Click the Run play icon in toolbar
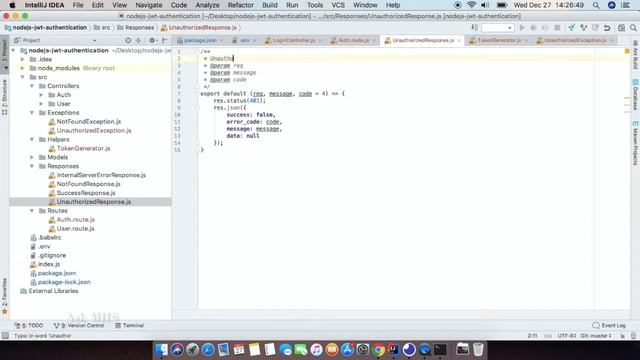Image resolution: width=640 pixels, height=360 pixels. [x=522, y=28]
